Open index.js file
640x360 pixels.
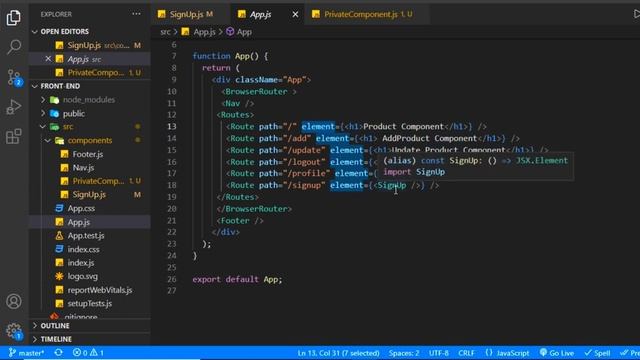click(81, 262)
